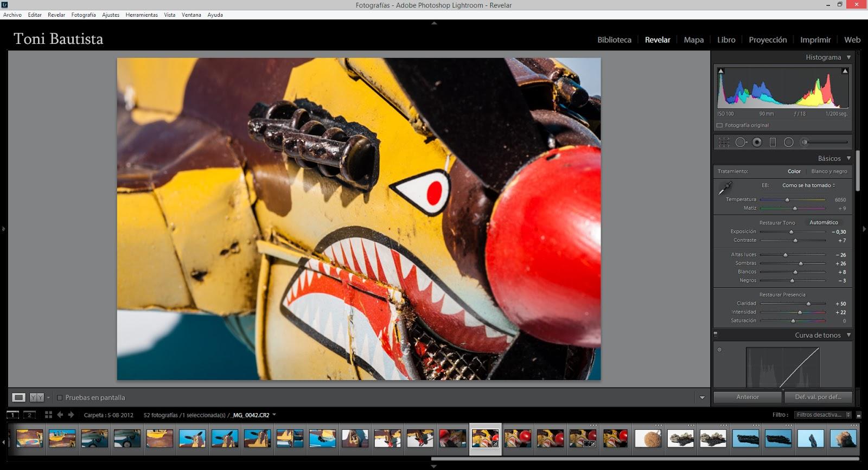Click Automático tone button

(x=824, y=222)
